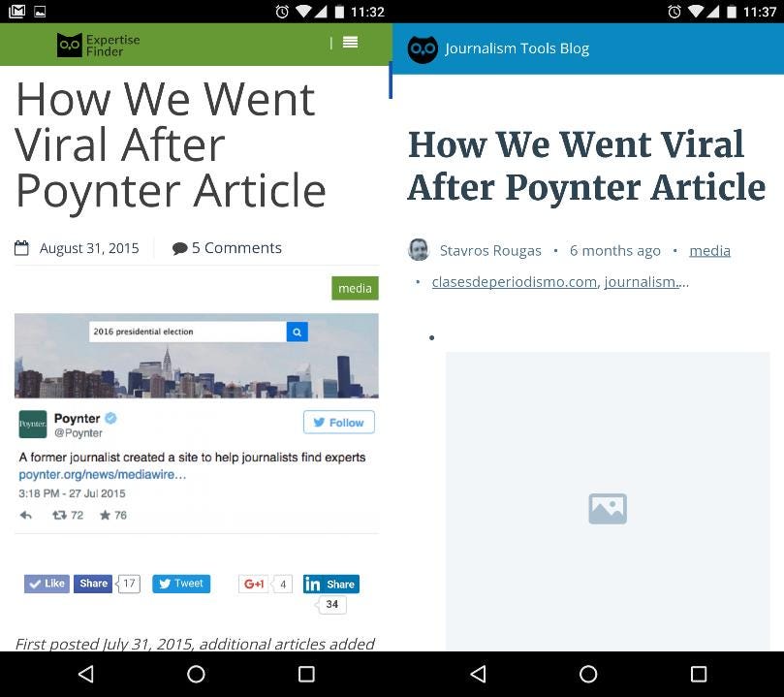Click the 2016 presidential election search field
Screen dimensions: 784x697
[x=187, y=332]
